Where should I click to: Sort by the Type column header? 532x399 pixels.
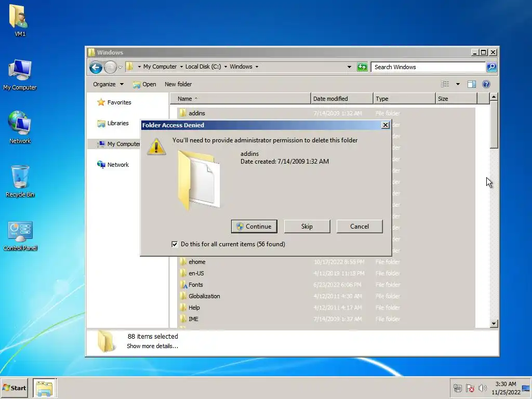pos(404,99)
